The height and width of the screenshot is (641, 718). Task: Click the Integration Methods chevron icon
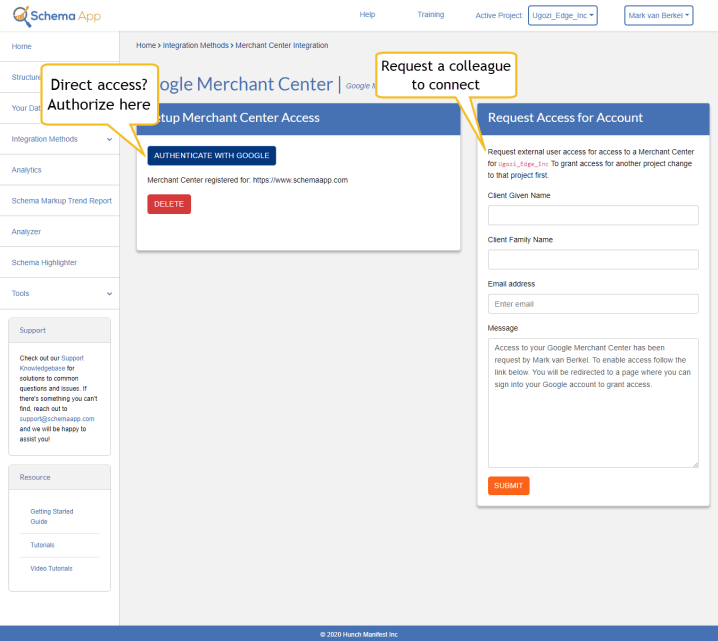click(x=109, y=139)
